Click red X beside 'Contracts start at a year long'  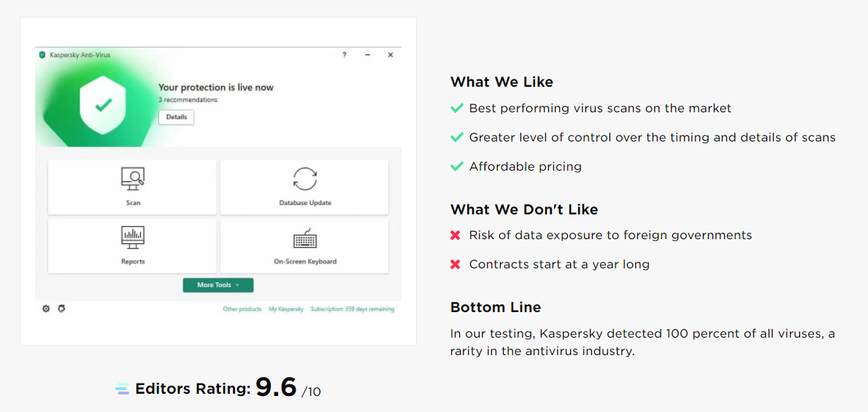456,265
